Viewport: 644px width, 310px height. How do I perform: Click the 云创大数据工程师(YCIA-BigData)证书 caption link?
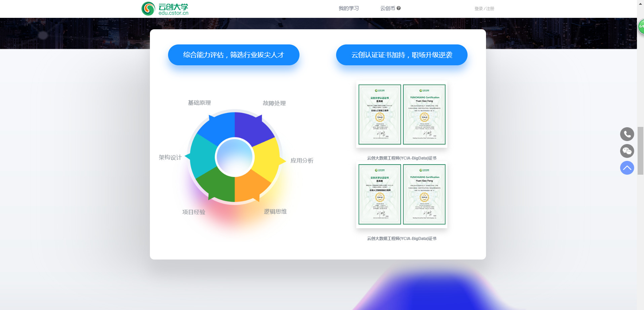(402, 158)
